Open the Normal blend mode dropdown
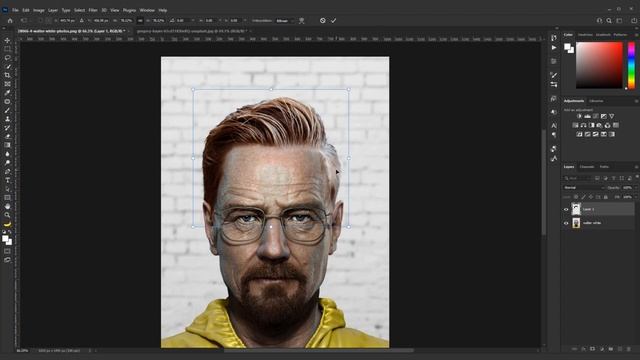Image resolution: width=640 pixels, height=360 pixels. coord(584,188)
